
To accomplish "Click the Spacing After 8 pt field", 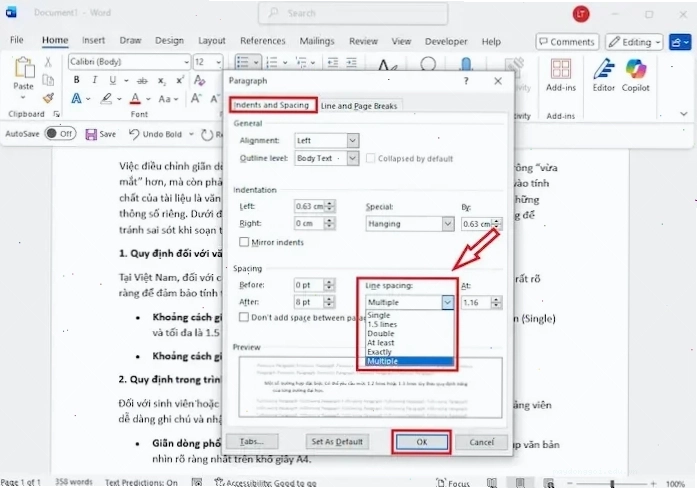I will pos(309,302).
